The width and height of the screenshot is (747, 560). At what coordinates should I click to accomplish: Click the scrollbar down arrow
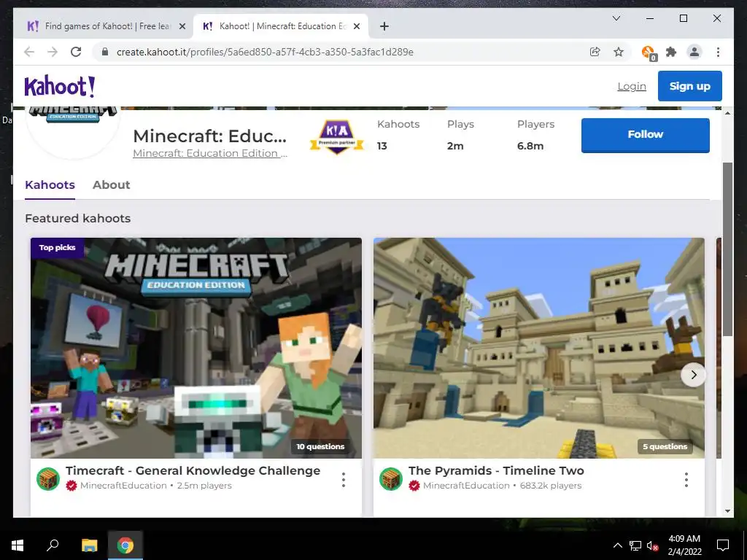(727, 511)
